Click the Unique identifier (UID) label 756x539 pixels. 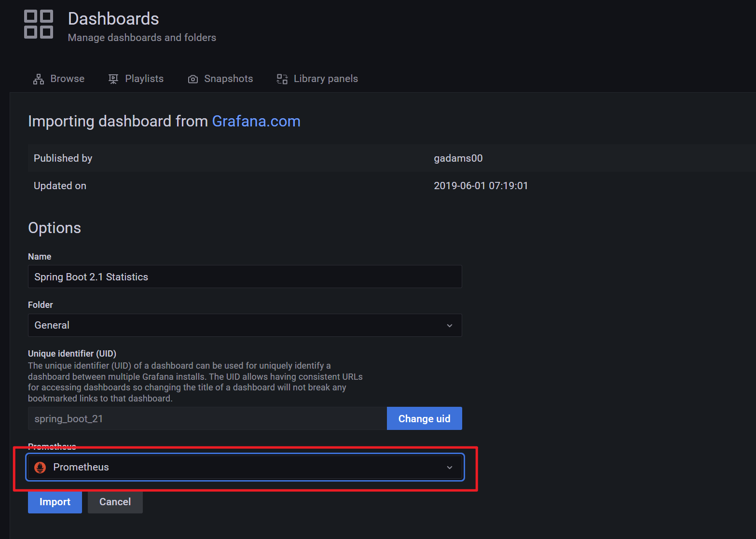click(72, 353)
